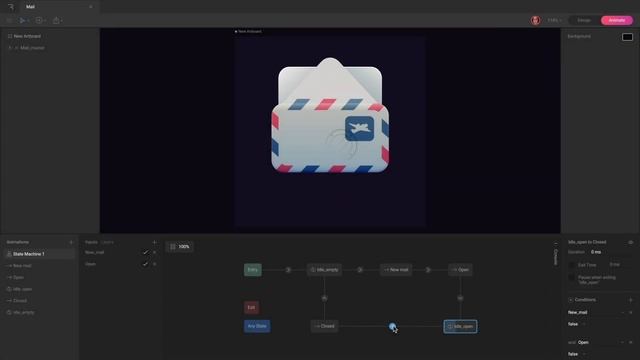Open the Open condition false value dropdown
The width and height of the screenshot is (640, 360).
[578, 354]
